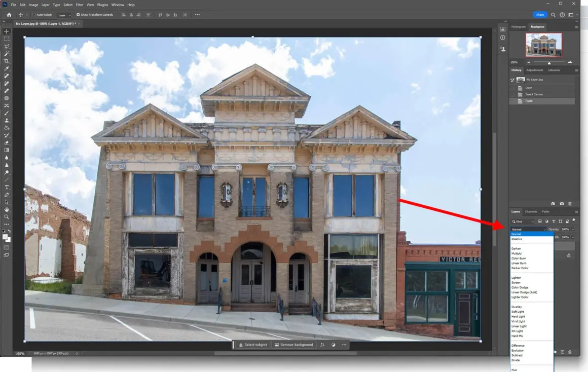Switch to the Channels tab
Viewport: 588px width, 372px height.
pyautogui.click(x=531, y=211)
